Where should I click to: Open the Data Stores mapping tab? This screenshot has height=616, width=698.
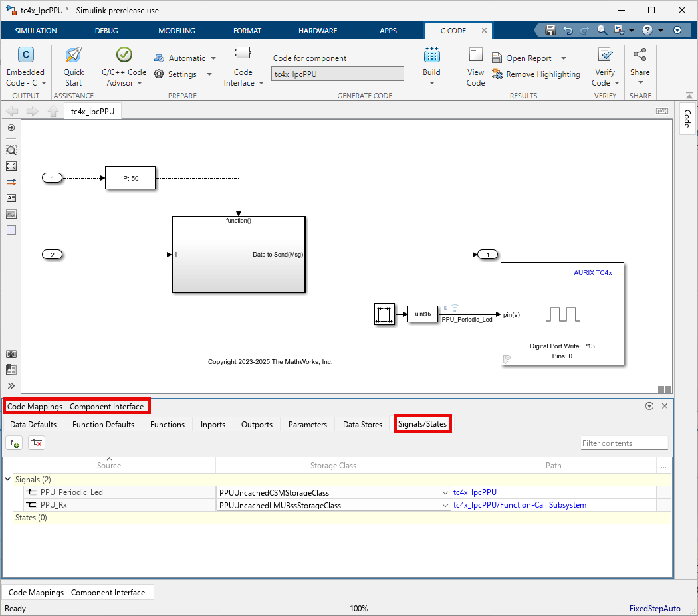tap(362, 424)
